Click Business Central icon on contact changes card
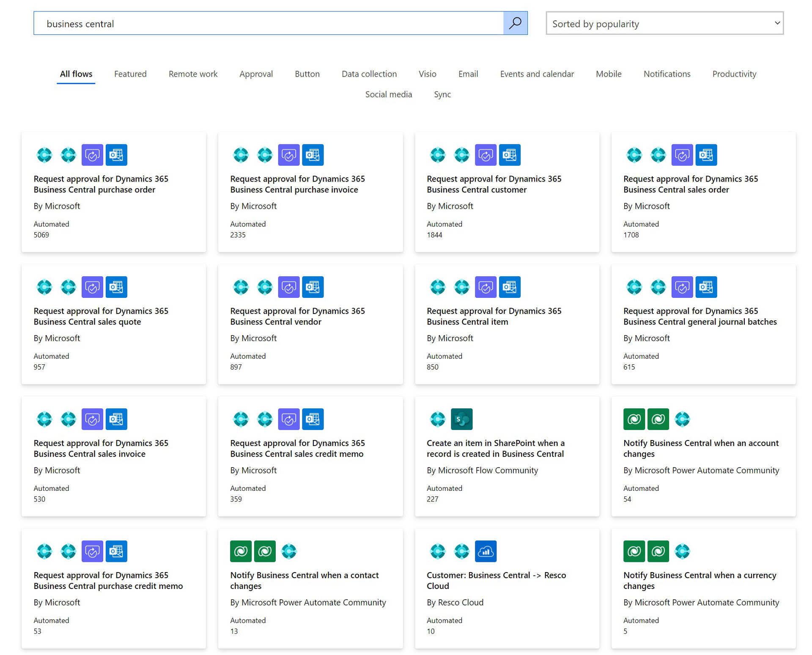 289,551
